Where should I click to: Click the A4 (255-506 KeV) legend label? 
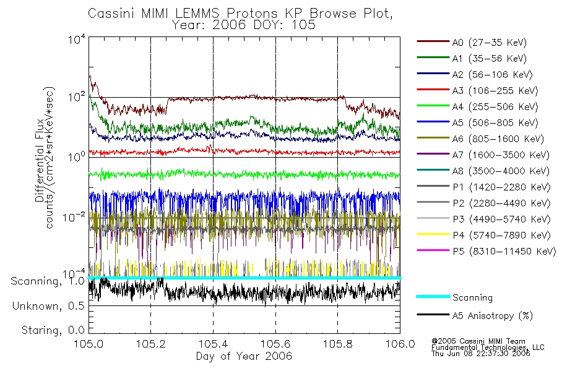[495, 107]
